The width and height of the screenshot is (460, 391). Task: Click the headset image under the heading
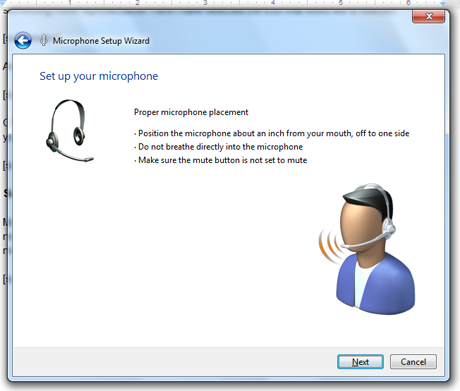tap(70, 131)
